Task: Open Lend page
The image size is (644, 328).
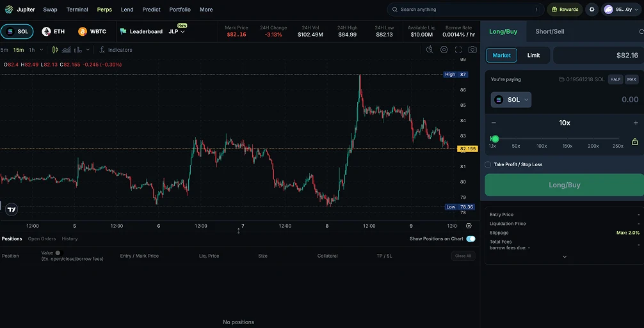Action: point(127,10)
